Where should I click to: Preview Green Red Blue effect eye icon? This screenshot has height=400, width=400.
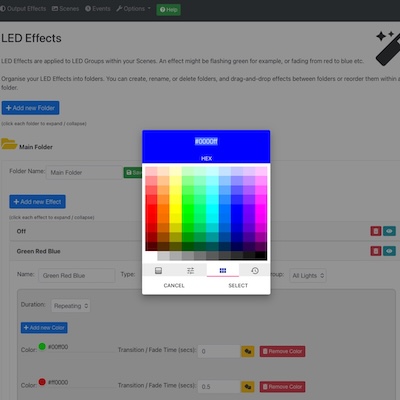coord(389,251)
